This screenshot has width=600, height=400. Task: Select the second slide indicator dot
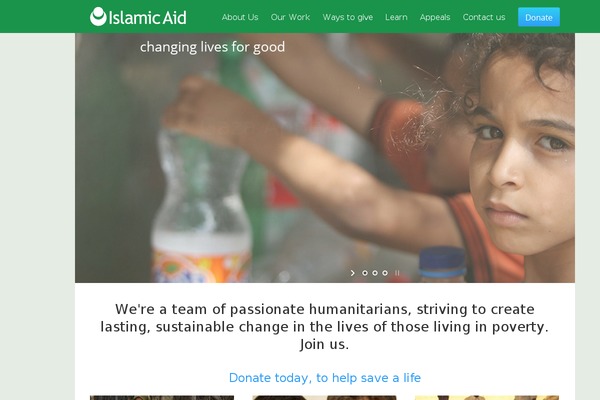point(375,273)
